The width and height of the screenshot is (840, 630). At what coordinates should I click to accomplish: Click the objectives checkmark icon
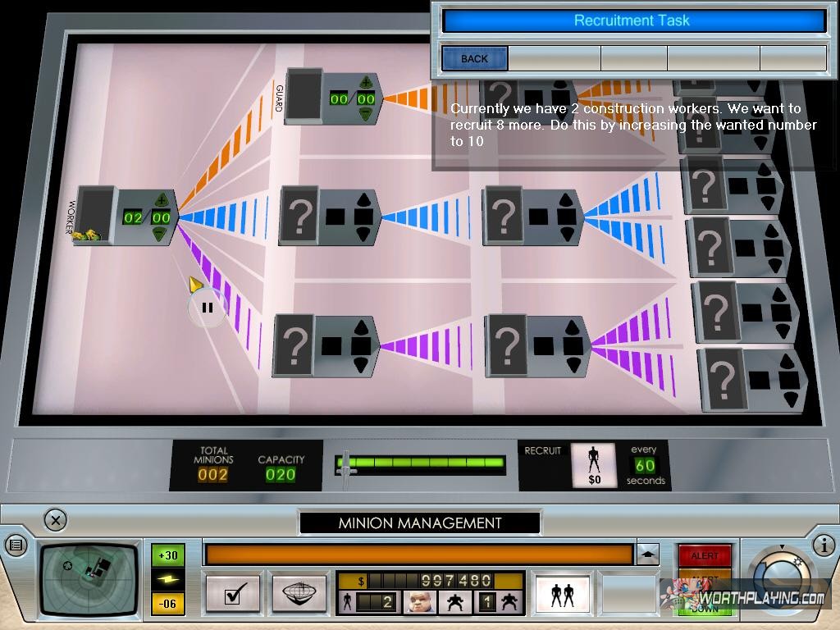(x=232, y=594)
